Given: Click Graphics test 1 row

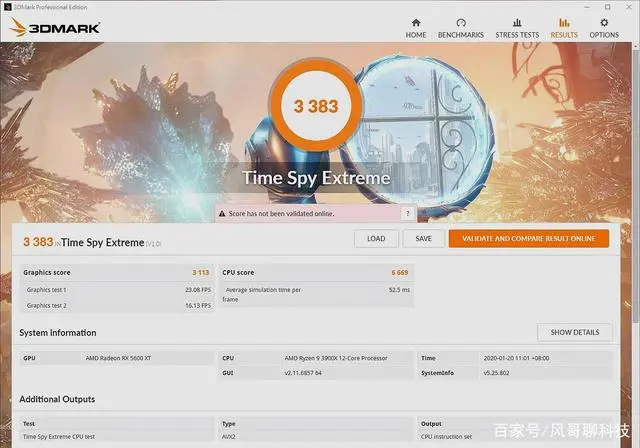Looking at the screenshot, I should tap(118, 290).
